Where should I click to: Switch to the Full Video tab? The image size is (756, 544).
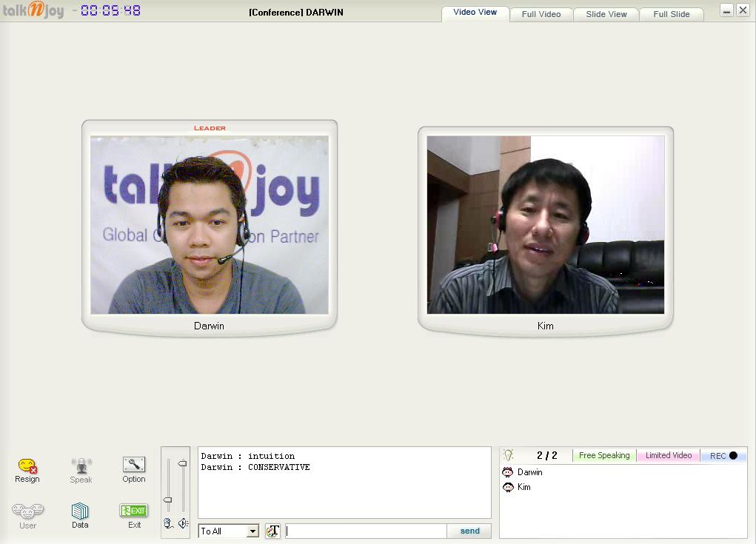(x=541, y=14)
